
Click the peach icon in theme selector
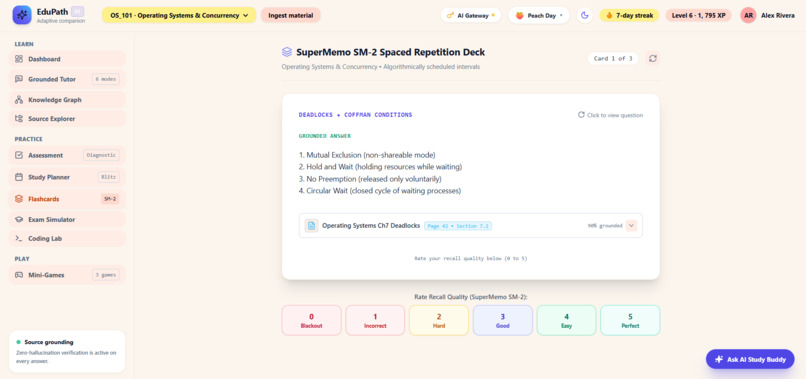pos(520,15)
